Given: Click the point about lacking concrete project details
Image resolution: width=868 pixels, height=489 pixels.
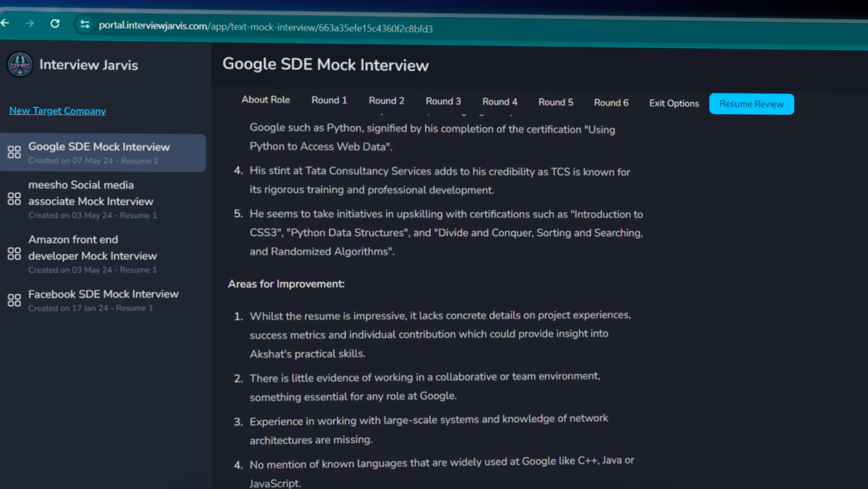Looking at the screenshot, I should (440, 334).
